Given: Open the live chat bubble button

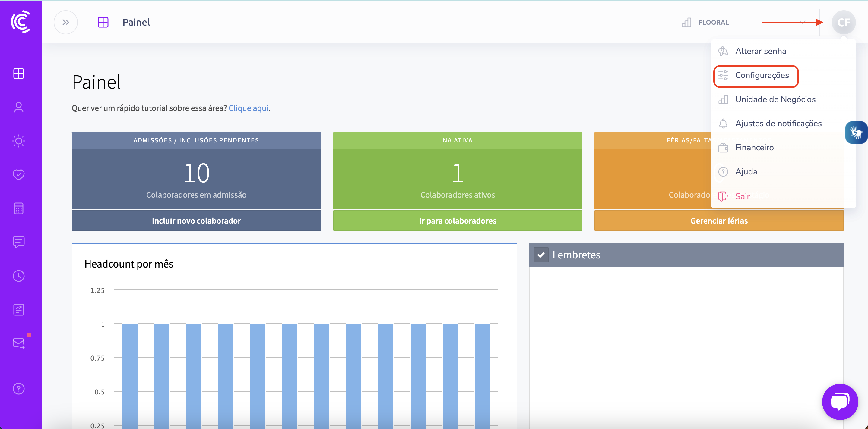Looking at the screenshot, I should [840, 401].
